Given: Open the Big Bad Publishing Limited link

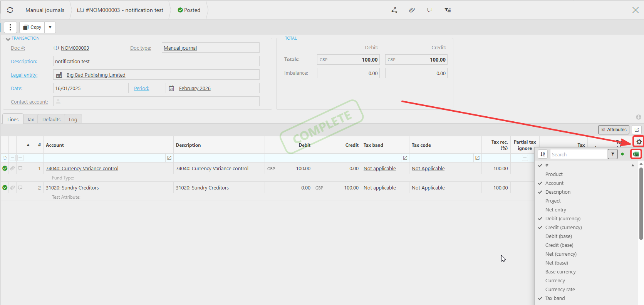Looking at the screenshot, I should pos(96,75).
